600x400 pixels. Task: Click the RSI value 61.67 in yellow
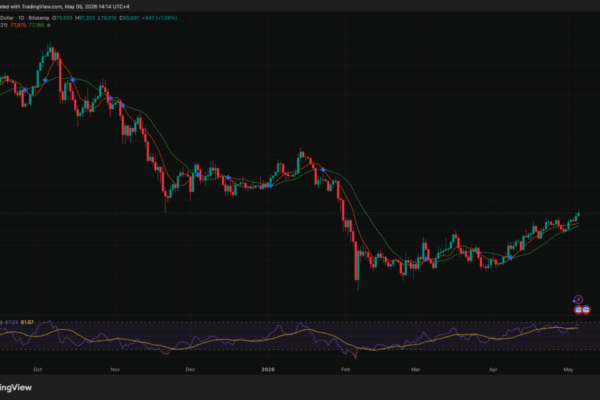click(27, 322)
